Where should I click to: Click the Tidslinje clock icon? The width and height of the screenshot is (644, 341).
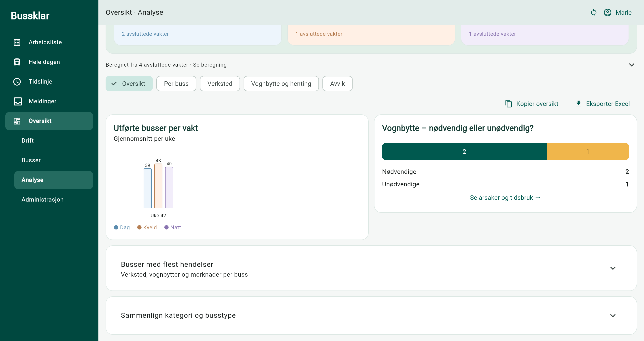point(17,82)
